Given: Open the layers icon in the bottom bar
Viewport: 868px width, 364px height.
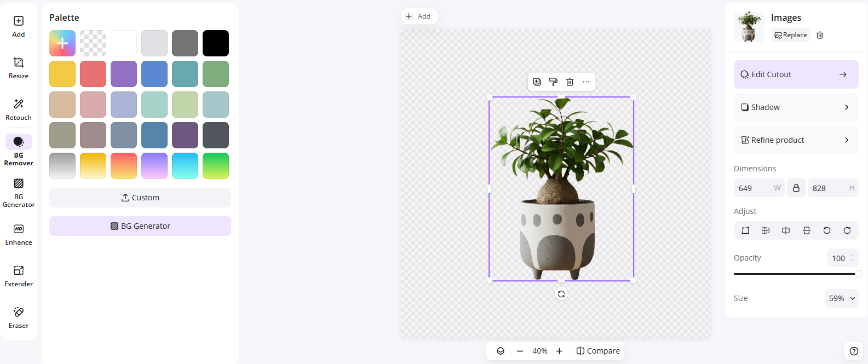Looking at the screenshot, I should (x=501, y=351).
